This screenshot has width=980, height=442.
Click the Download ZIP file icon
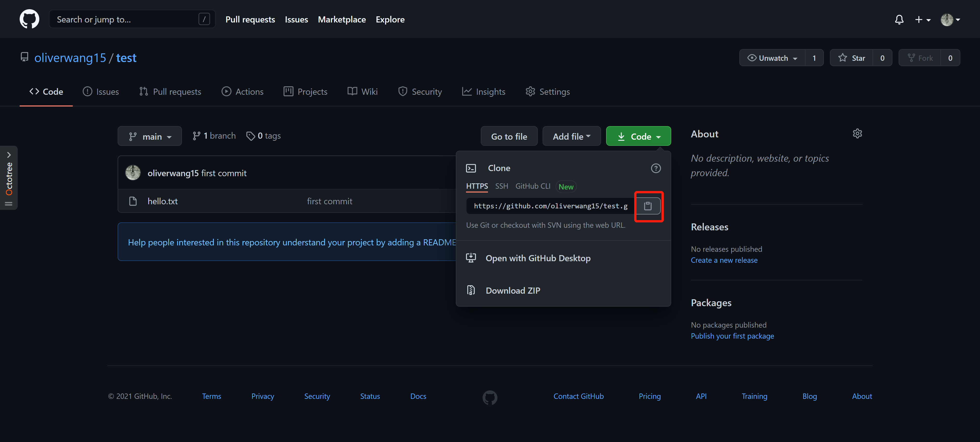(x=471, y=290)
